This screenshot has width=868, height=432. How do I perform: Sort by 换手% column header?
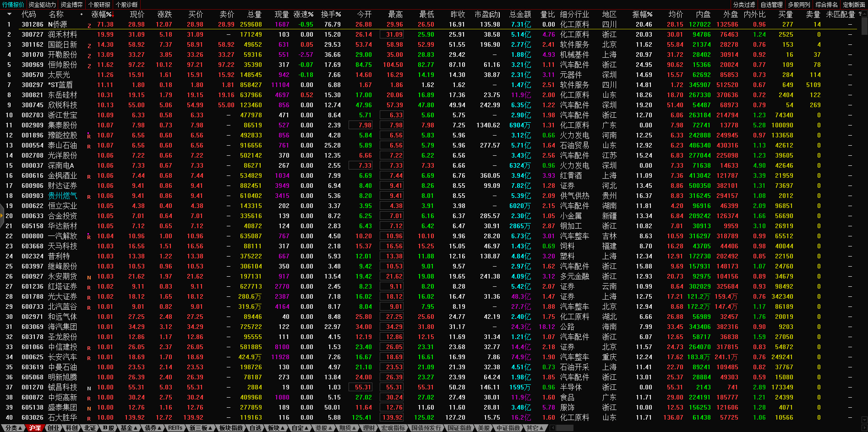click(x=331, y=14)
